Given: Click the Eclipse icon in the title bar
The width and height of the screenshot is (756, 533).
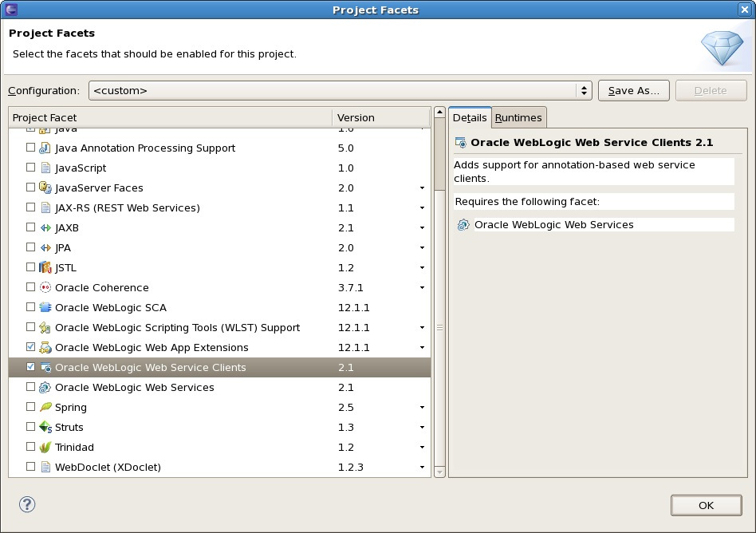Looking at the screenshot, I should (10, 10).
